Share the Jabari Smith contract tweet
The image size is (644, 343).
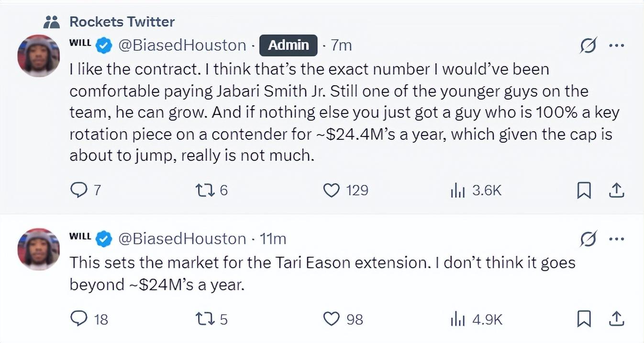(x=616, y=191)
